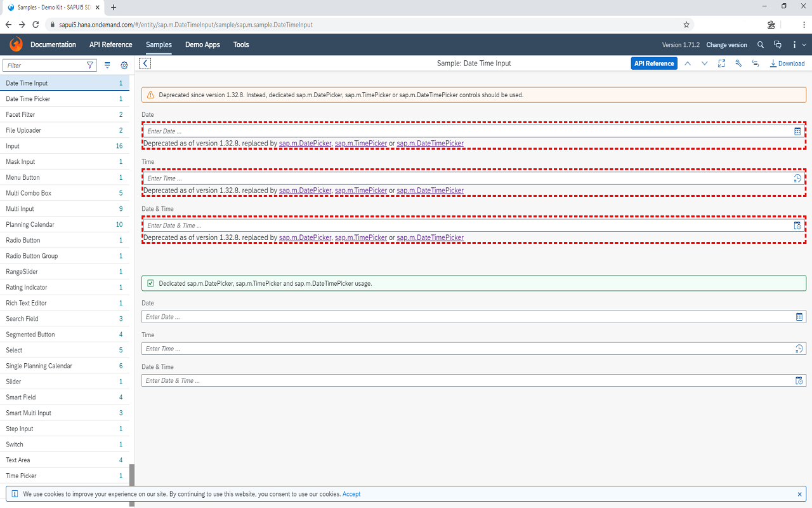Open the Demo Apps menu
Screen dimensions: 812x508
pos(202,44)
